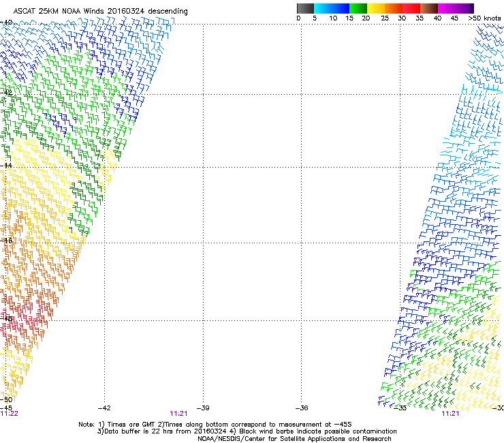Click the NOAA/NESDIS Center credit line
Viewport: 504px width, 443px height.
point(294,439)
